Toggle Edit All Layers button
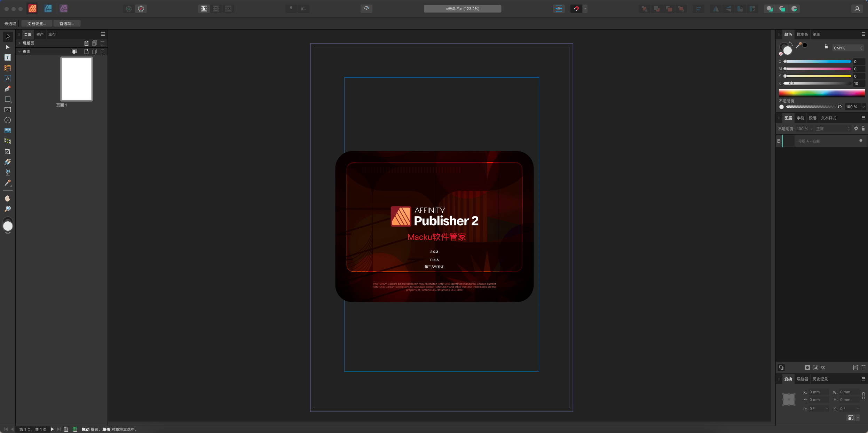Screen dimensions: 868x433 [781, 368]
